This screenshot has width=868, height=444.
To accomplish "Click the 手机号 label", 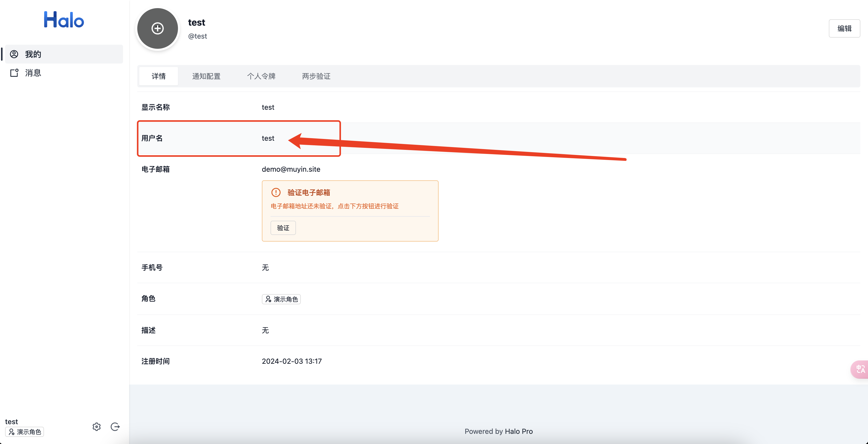I will point(152,268).
